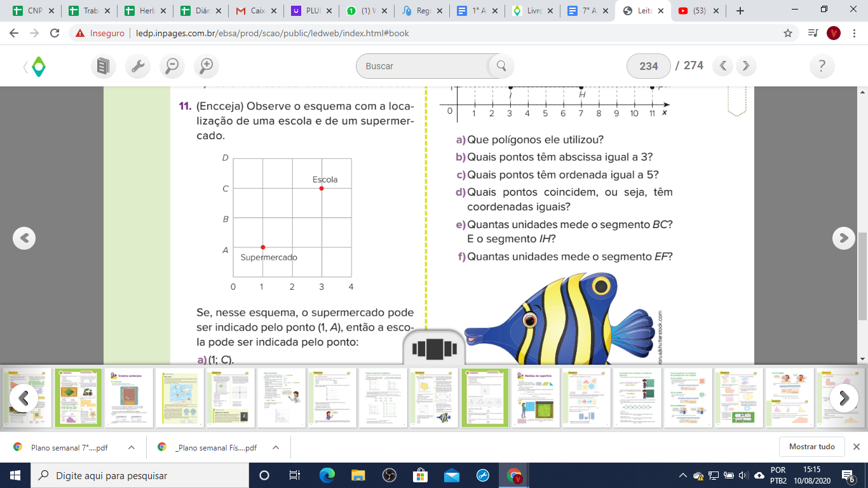Open the Chrome profile avatar
Viewport: 868px width, 488px height.
(x=834, y=33)
